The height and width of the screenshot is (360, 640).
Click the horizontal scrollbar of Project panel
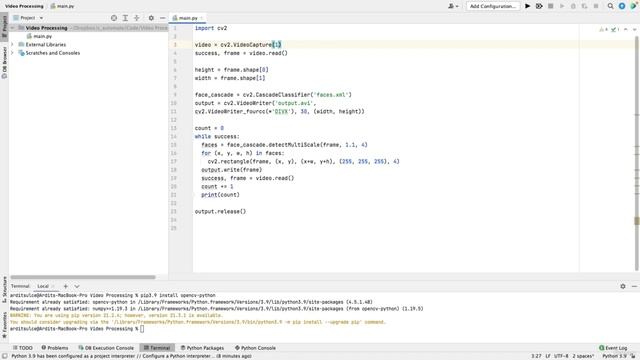pos(83,277)
